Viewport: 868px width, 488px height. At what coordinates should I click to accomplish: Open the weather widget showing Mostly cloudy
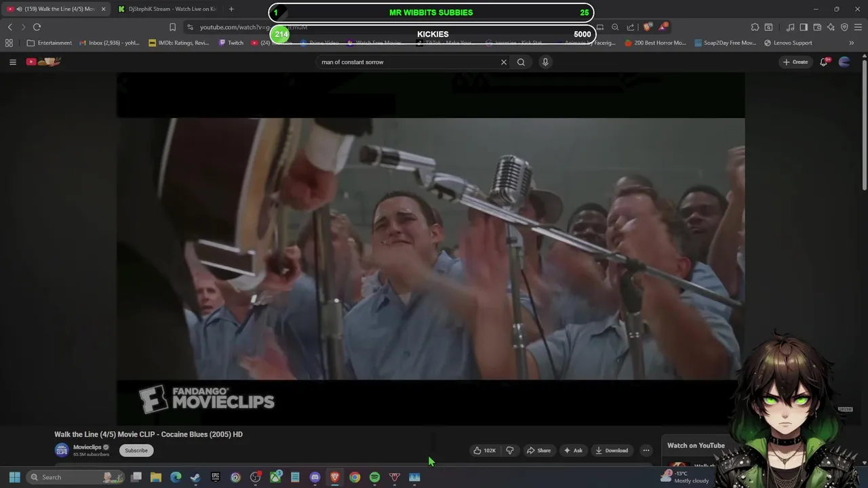685,477
